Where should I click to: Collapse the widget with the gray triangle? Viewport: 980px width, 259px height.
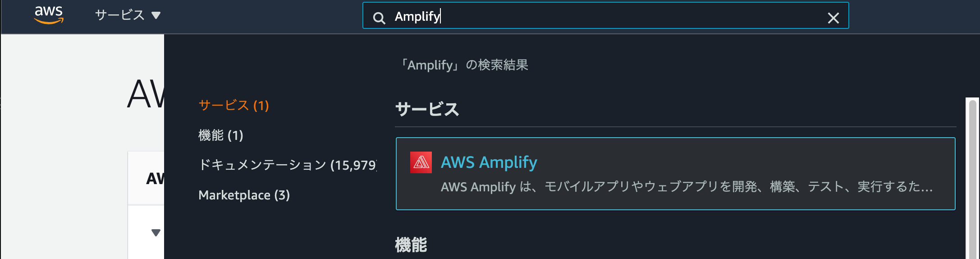click(x=156, y=232)
